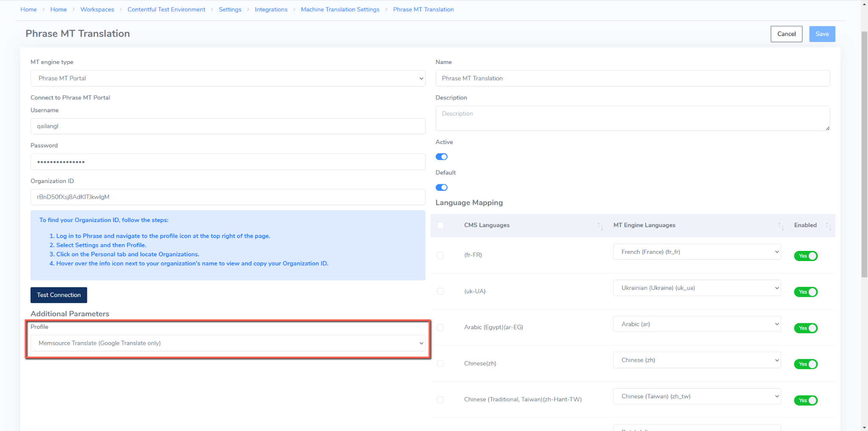Click the scrollbar down arrow
This screenshot has height=431, width=868.
[864, 427]
